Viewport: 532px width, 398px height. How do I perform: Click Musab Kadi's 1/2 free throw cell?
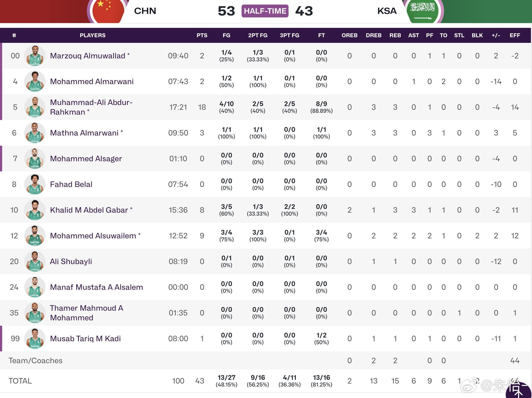click(x=322, y=339)
